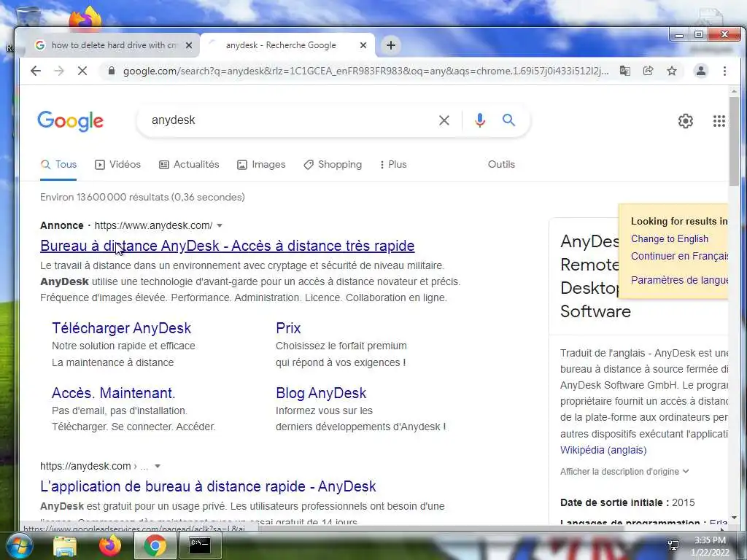Click 'Continuer en Français' link

(679, 256)
